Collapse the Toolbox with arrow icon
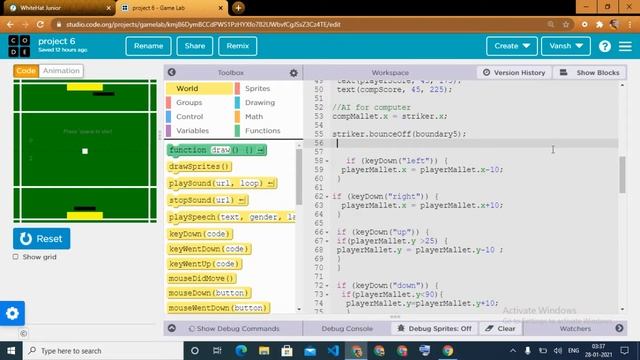 point(172,72)
